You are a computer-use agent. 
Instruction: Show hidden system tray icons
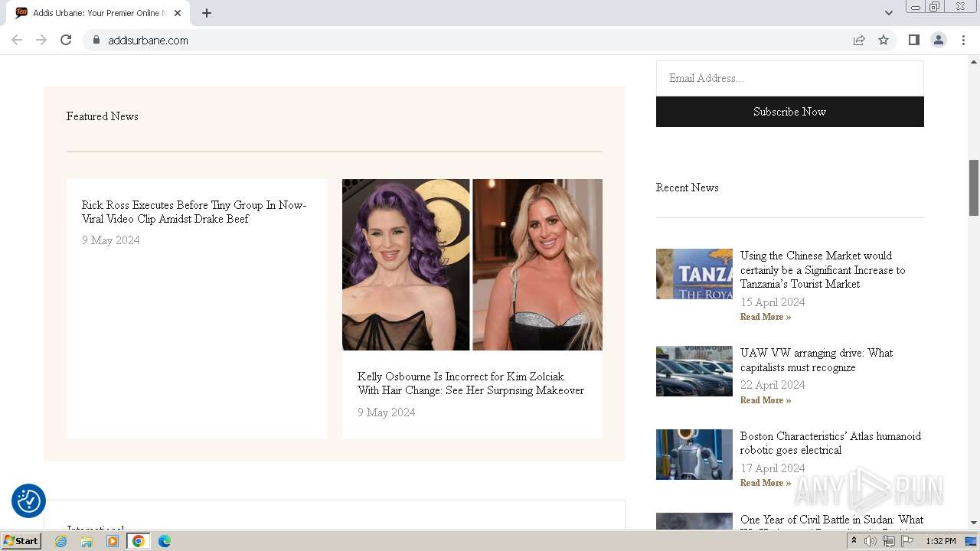pyautogui.click(x=854, y=541)
